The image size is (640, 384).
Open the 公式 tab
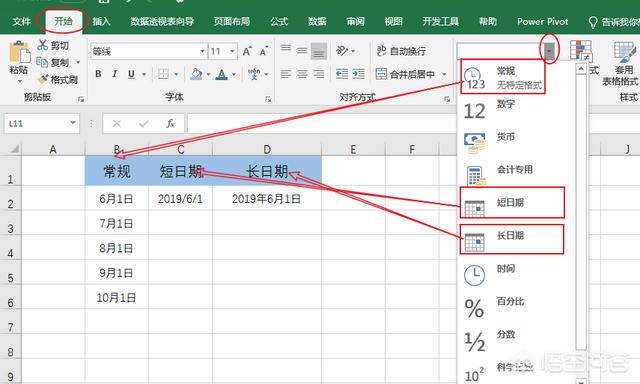[x=279, y=21]
